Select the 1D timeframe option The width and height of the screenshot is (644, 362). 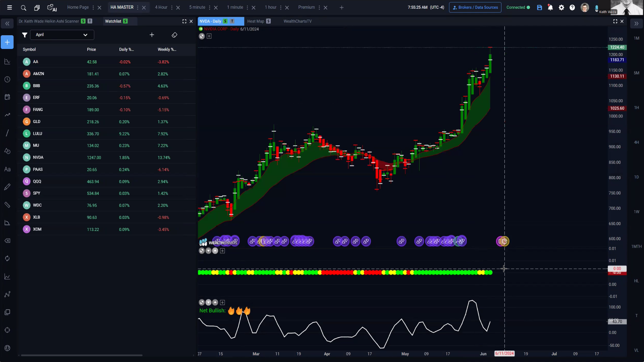click(x=636, y=177)
